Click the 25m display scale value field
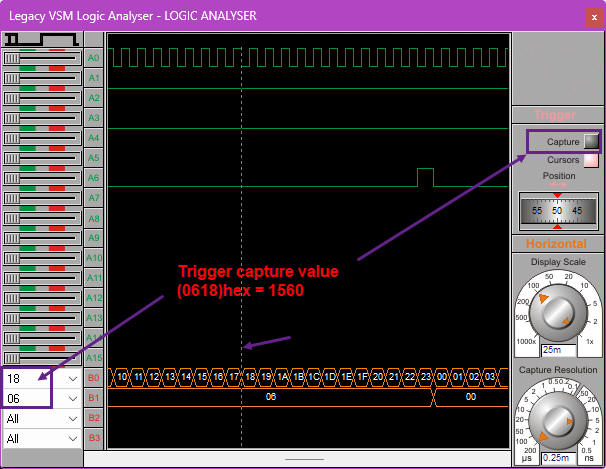The height and width of the screenshot is (469, 606). tap(558, 350)
